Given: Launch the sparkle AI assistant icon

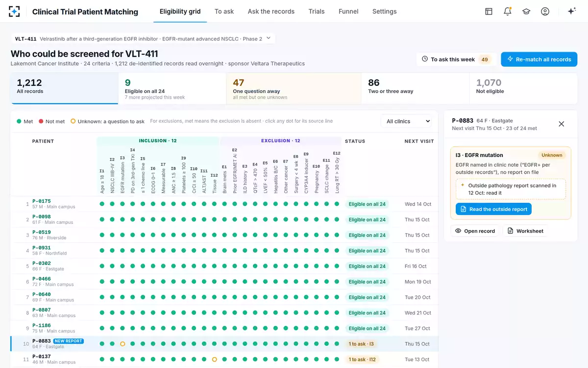Looking at the screenshot, I should pos(571,11).
